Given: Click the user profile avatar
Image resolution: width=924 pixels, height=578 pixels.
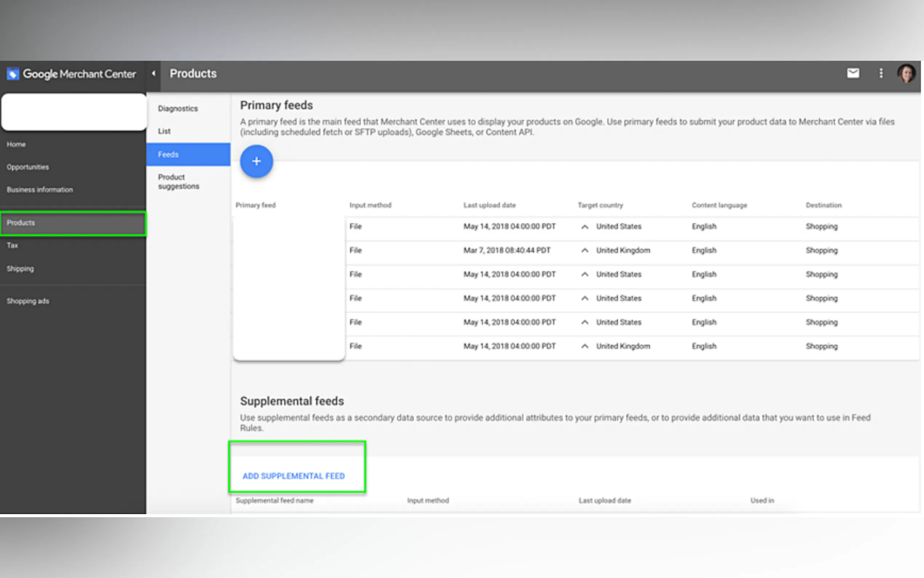Looking at the screenshot, I should 906,73.
